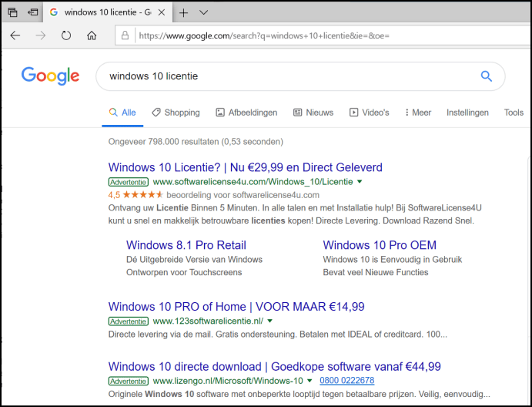
Task: Expand lizengo.nl URL dropdown arrow
Action: click(309, 381)
